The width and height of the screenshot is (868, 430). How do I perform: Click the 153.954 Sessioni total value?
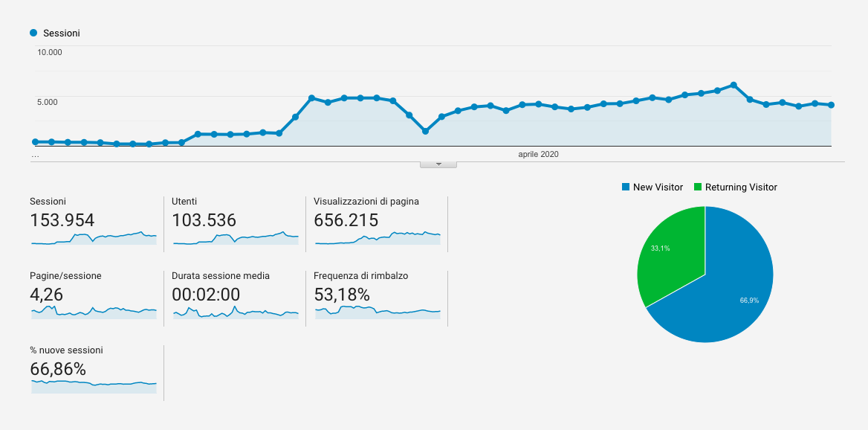(x=62, y=220)
